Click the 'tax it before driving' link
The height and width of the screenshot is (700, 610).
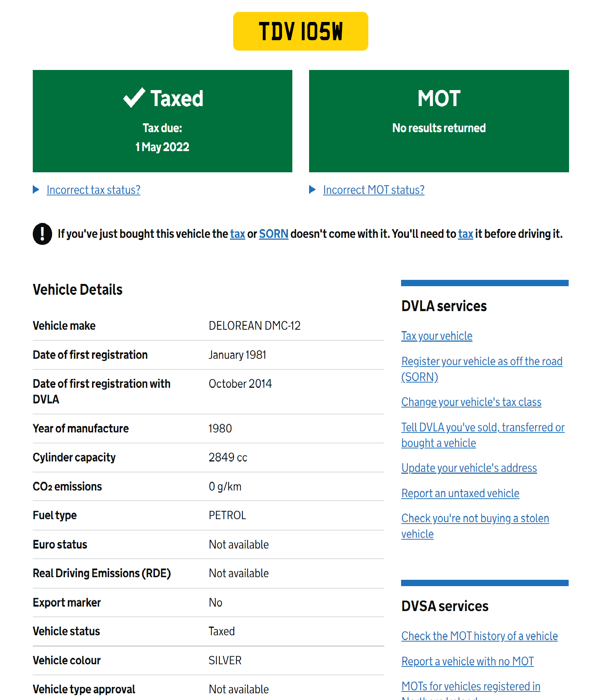click(x=465, y=234)
